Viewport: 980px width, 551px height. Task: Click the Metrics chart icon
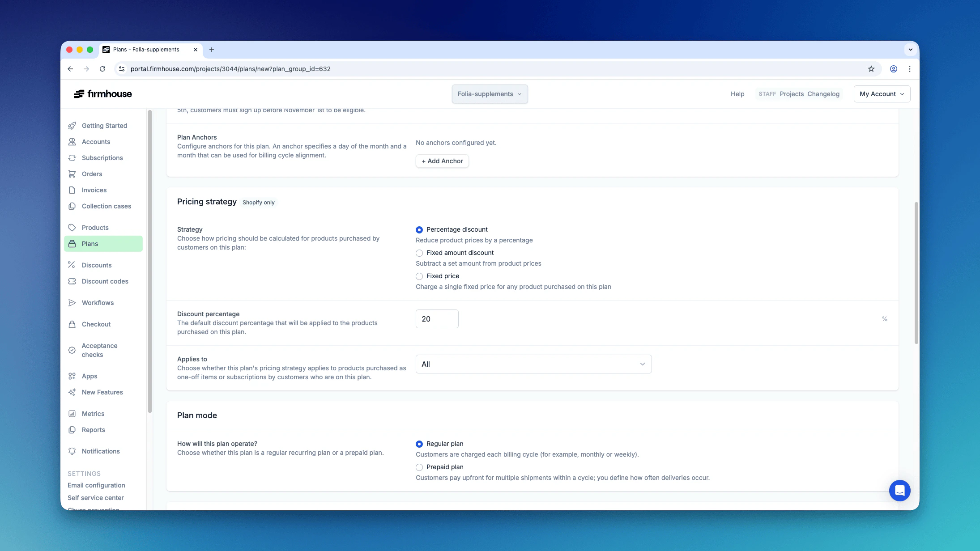72,414
